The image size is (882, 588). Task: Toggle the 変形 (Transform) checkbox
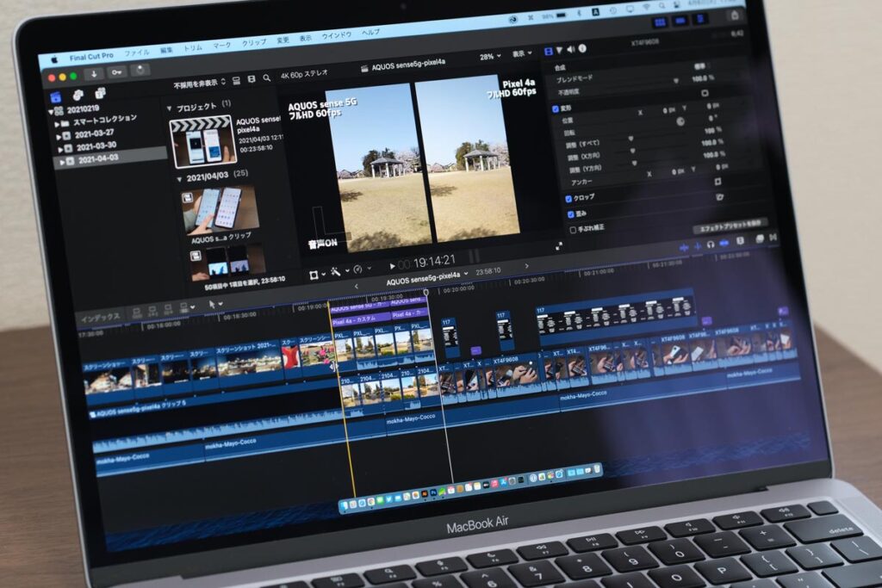pos(556,109)
